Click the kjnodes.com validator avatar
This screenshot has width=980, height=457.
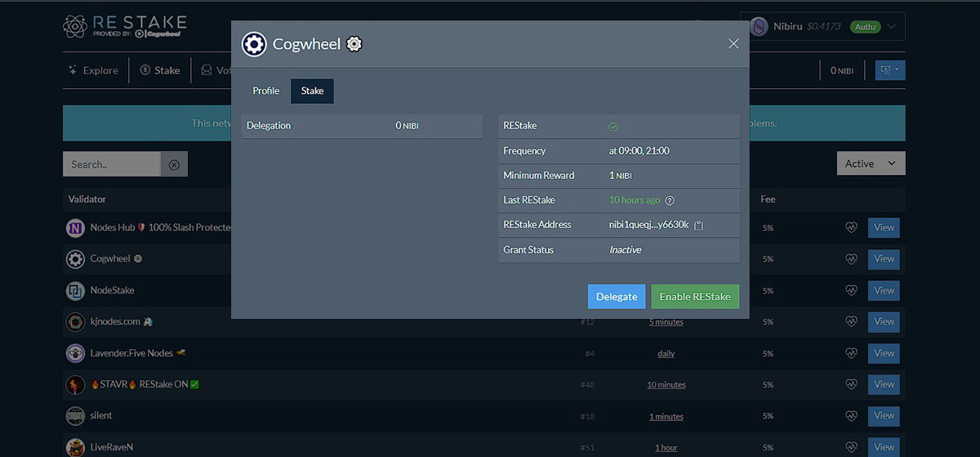coord(75,322)
